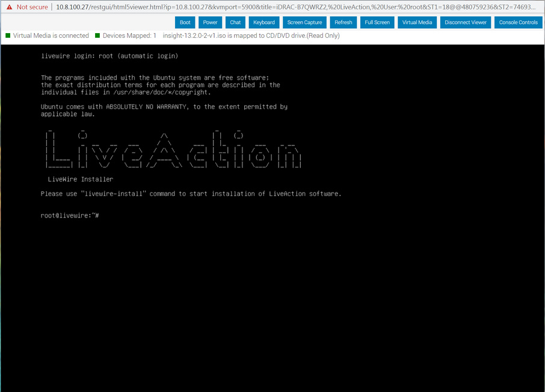The width and height of the screenshot is (545, 392).
Task: Click Disconnect Viewer
Action: pyautogui.click(x=466, y=22)
